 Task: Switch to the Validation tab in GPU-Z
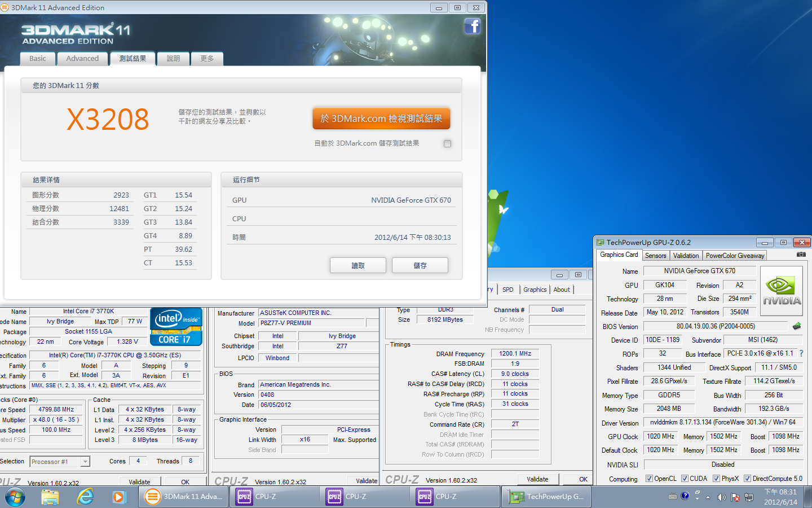tap(686, 255)
